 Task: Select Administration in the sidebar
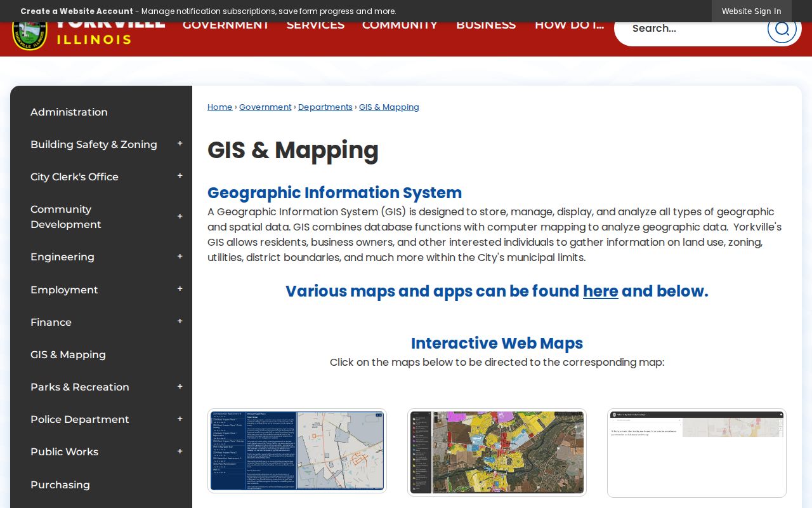69,112
